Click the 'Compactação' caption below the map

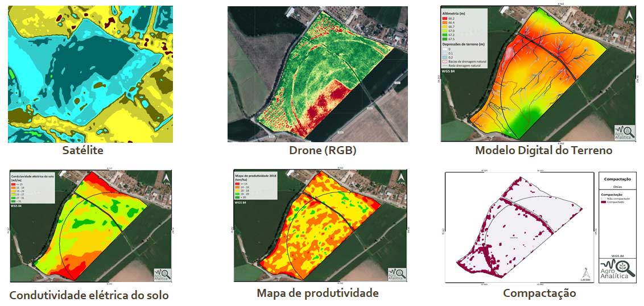tap(540, 293)
